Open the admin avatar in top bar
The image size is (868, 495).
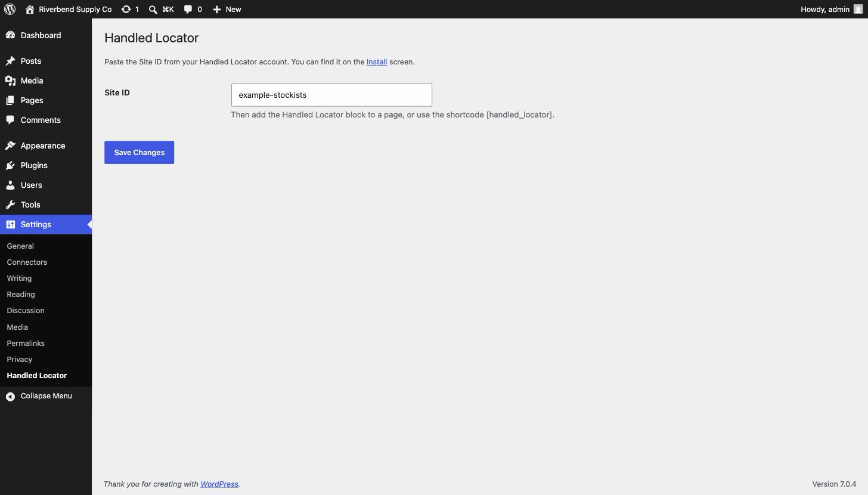click(x=858, y=9)
